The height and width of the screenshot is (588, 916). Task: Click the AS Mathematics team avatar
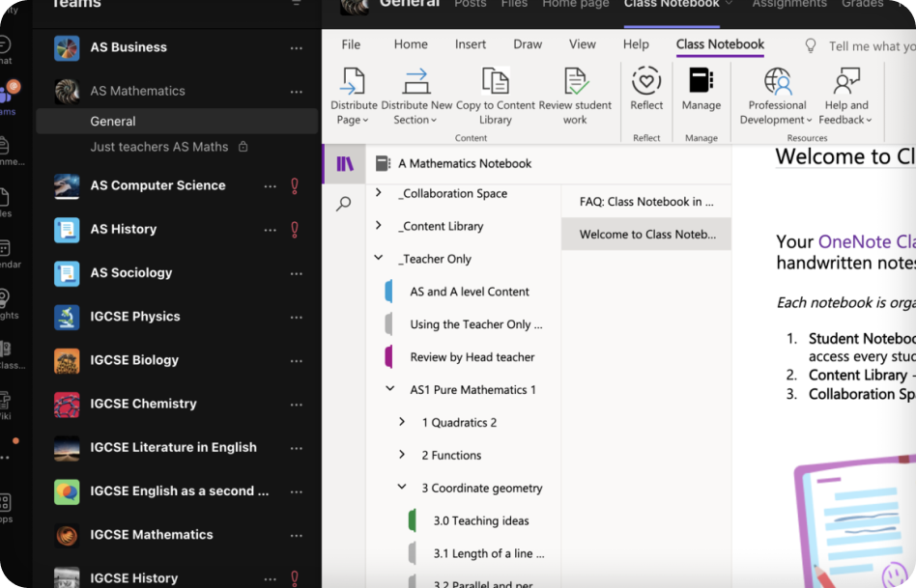pos(67,92)
